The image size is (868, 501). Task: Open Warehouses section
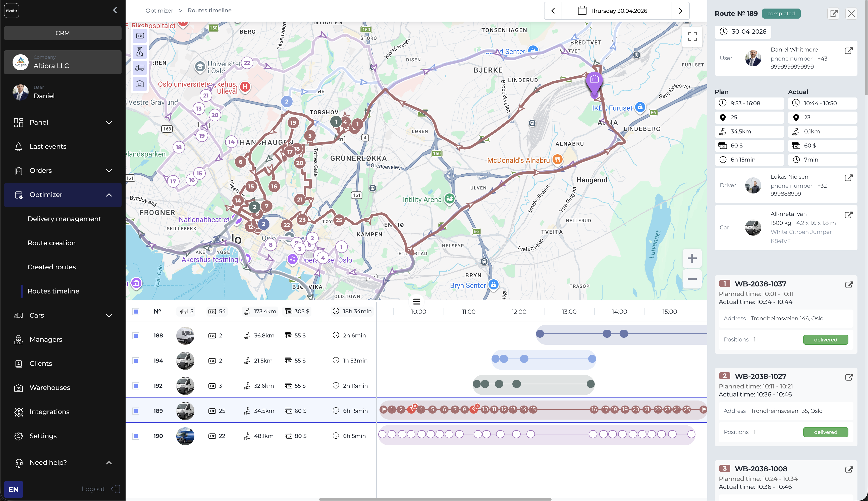click(63, 387)
